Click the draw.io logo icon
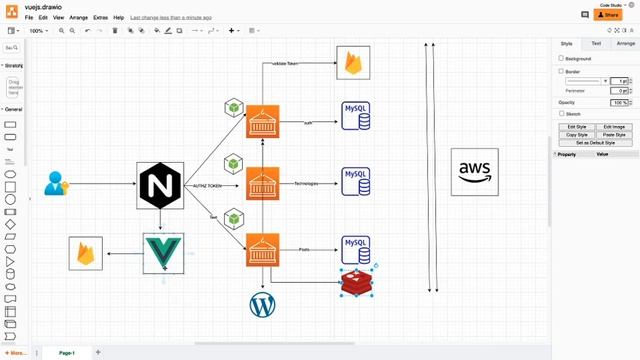Screen dimensions: 640x360 (x=12, y=11)
